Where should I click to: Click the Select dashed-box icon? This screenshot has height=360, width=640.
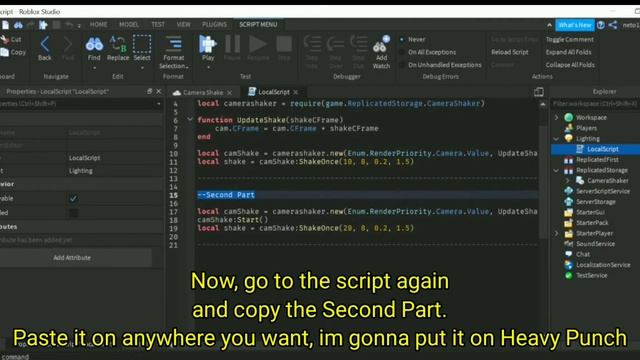(142, 44)
